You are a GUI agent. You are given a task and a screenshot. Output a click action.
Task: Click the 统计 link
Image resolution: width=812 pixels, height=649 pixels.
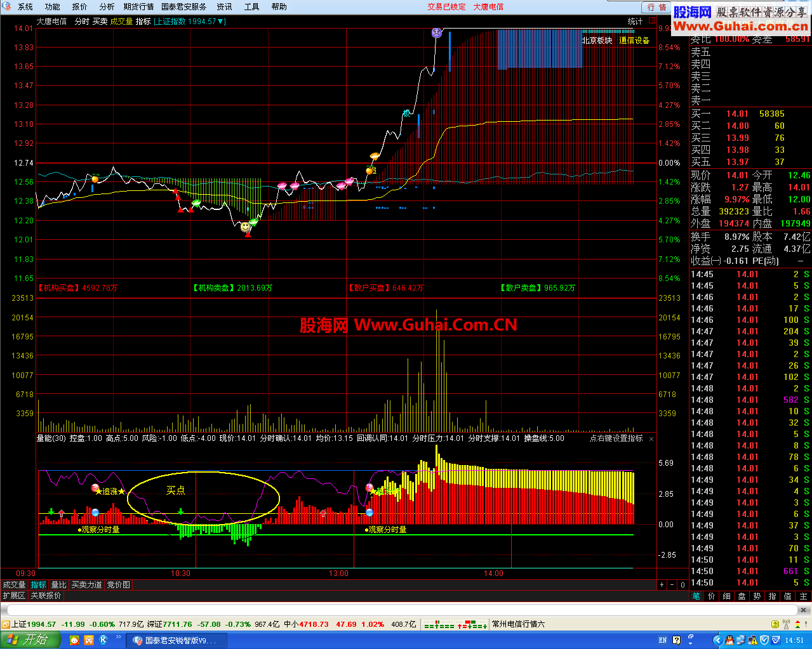pyautogui.click(x=636, y=22)
